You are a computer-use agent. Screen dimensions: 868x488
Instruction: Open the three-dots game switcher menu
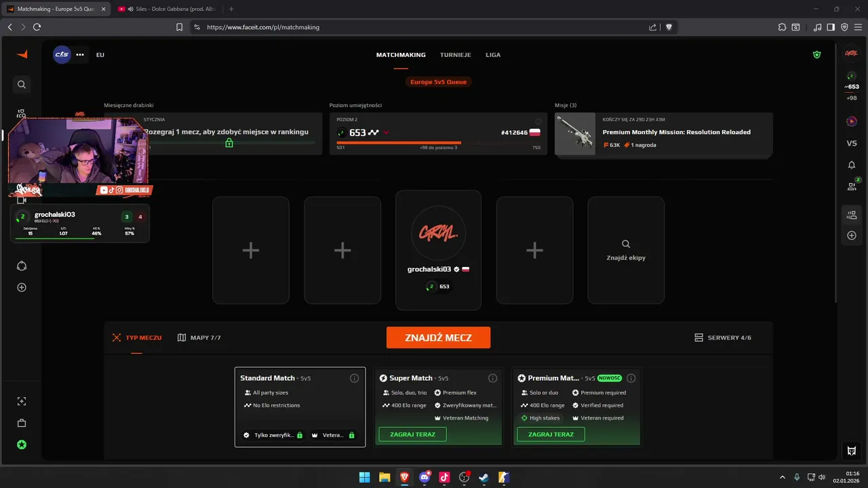tap(80, 54)
